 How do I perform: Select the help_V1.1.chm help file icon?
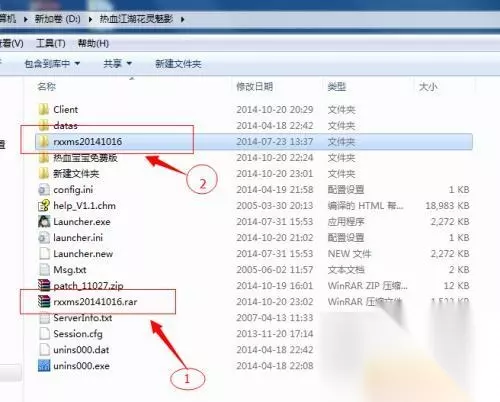point(44,206)
